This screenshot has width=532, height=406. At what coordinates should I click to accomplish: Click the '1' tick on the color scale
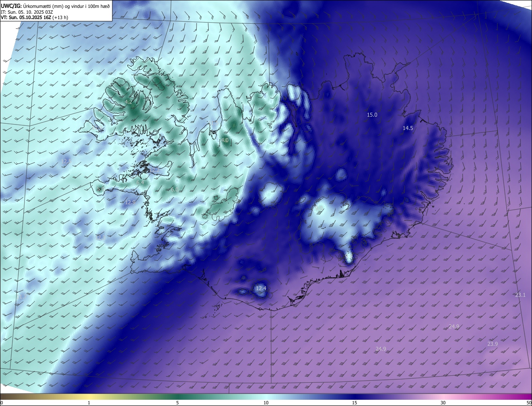point(89,403)
